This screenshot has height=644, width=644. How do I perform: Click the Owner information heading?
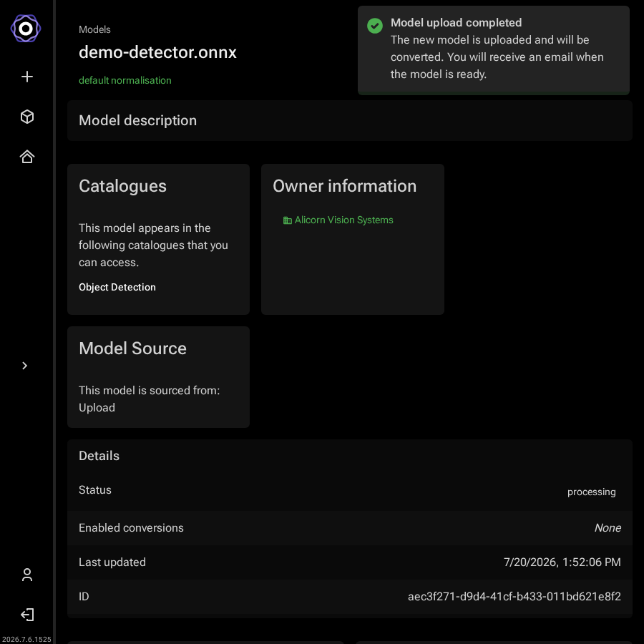pyautogui.click(x=345, y=186)
